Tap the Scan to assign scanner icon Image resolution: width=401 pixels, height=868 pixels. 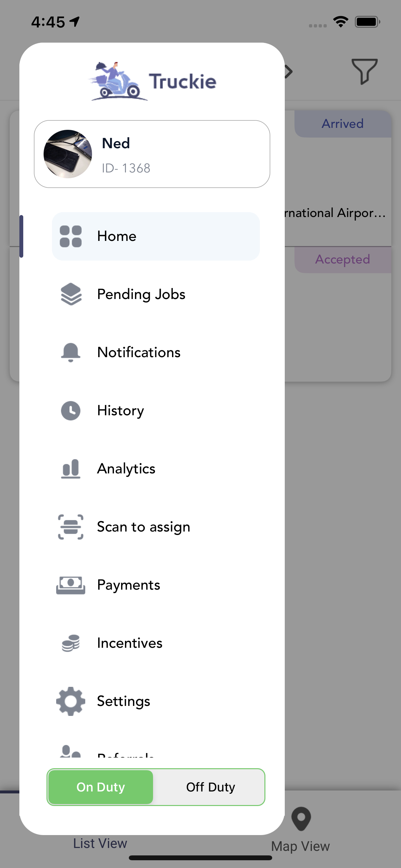coord(70,527)
